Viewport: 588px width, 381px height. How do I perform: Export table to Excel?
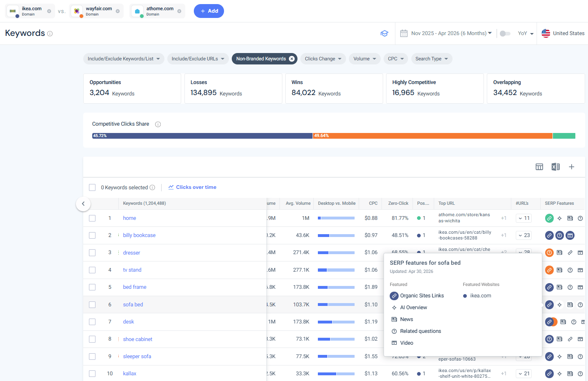[x=556, y=167]
